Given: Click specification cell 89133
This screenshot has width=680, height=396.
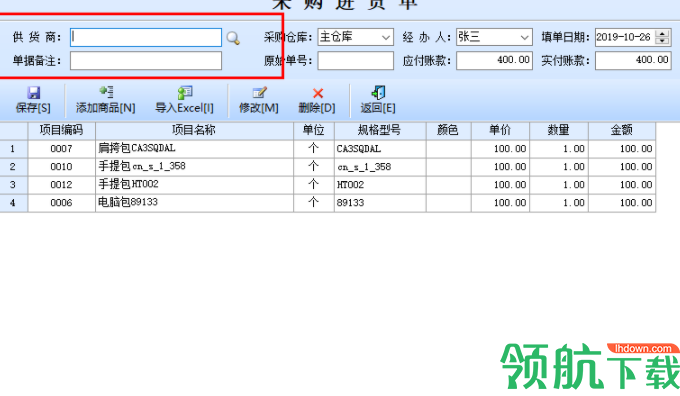Looking at the screenshot, I should pyautogui.click(x=380, y=203).
